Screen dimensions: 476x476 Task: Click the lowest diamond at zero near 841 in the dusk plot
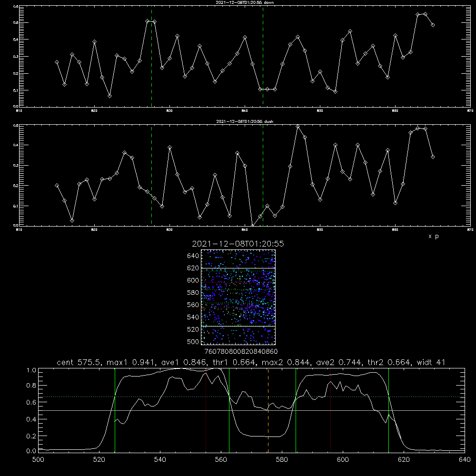(x=253, y=225)
